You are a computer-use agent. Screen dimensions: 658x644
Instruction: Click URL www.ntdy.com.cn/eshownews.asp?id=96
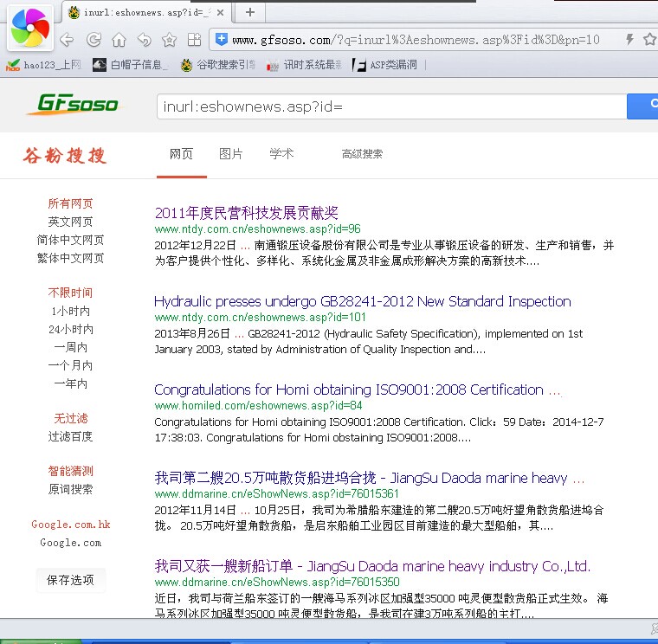pyautogui.click(x=258, y=229)
